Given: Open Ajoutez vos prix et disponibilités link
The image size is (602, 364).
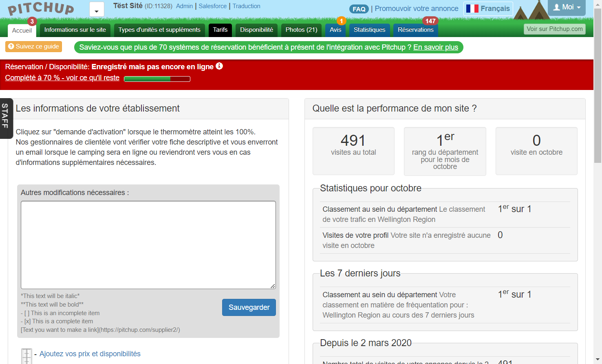Looking at the screenshot, I should [90, 354].
